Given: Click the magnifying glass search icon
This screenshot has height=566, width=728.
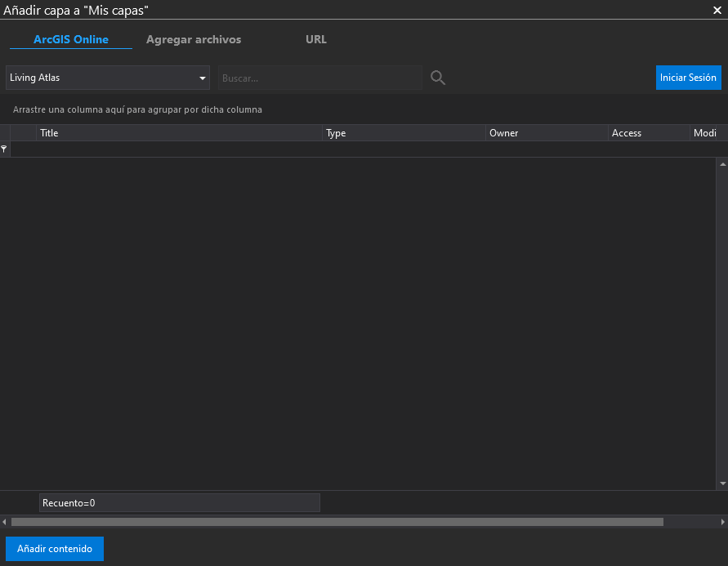Looking at the screenshot, I should 438,78.
